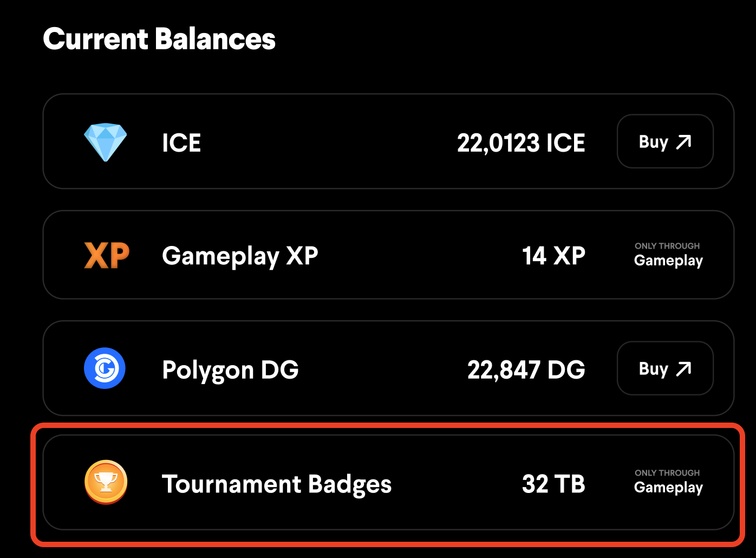Viewport: 756px width, 558px height.
Task: Click the arrow icon in Polygon DG Buy button
Action: tap(684, 369)
